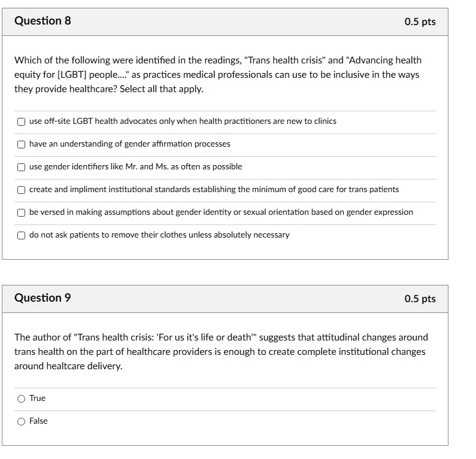Click the 'False' answer label text
The width and height of the screenshot is (476, 459).
[x=38, y=421]
